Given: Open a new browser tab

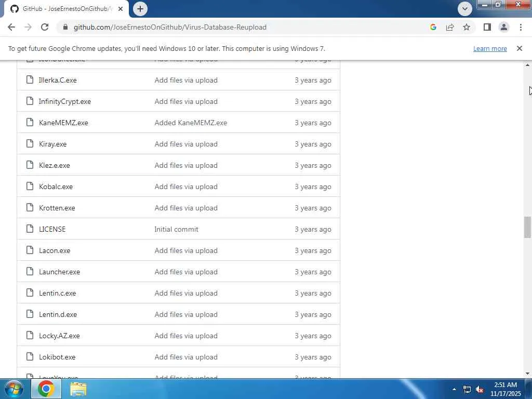Looking at the screenshot, I should pos(140,9).
